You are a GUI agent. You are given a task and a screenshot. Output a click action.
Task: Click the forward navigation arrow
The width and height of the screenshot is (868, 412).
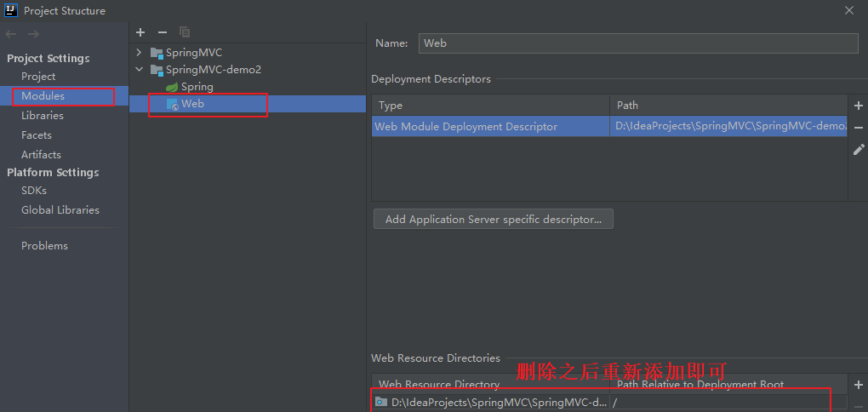click(33, 34)
